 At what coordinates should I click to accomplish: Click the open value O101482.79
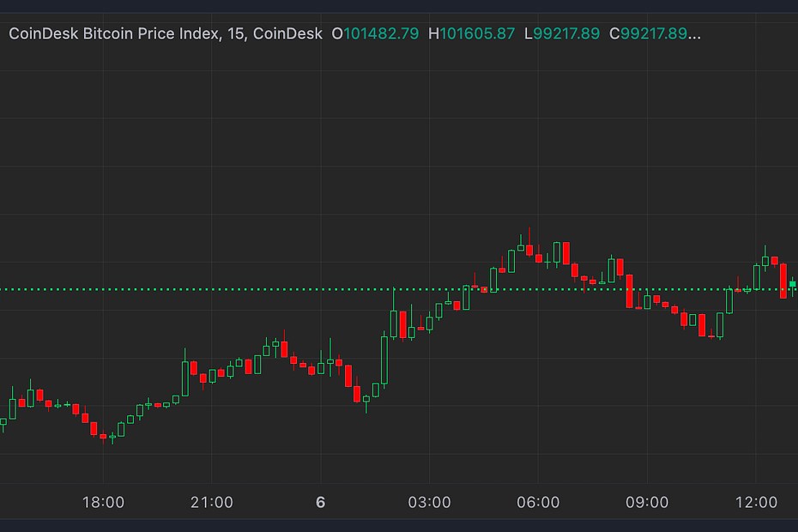(x=375, y=33)
